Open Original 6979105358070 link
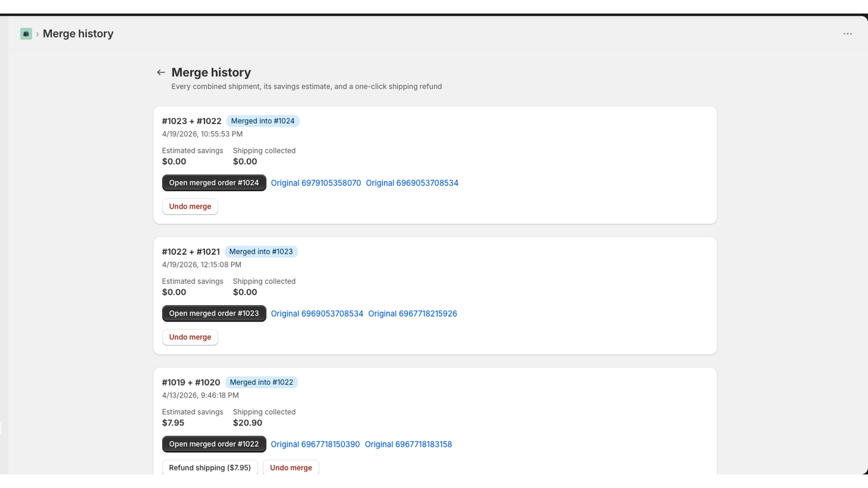This screenshot has width=868, height=488. 316,183
